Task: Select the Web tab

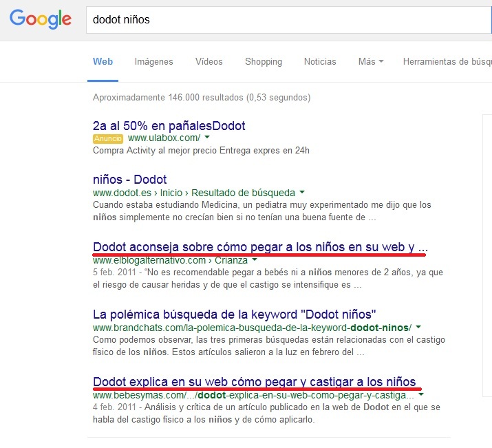Action: 103,61
